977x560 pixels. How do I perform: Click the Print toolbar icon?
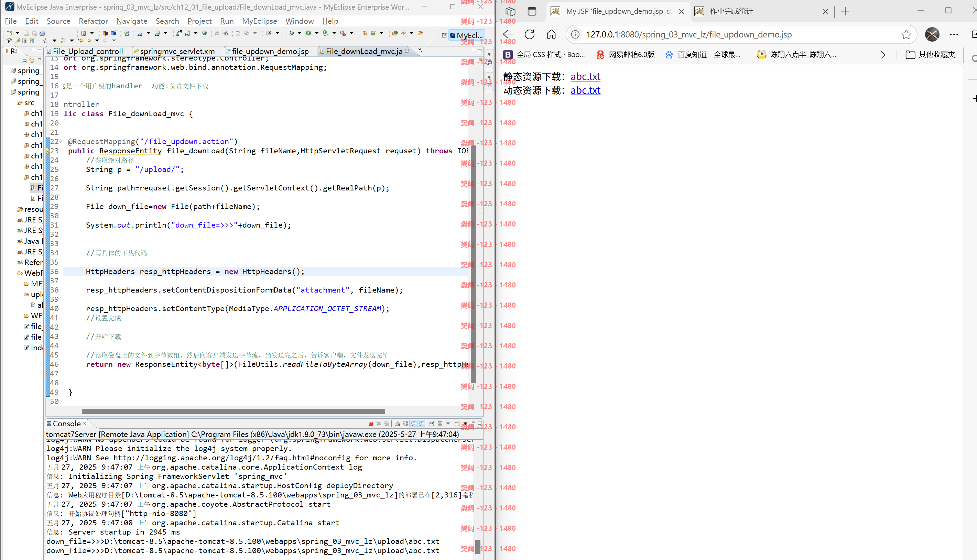(42, 33)
